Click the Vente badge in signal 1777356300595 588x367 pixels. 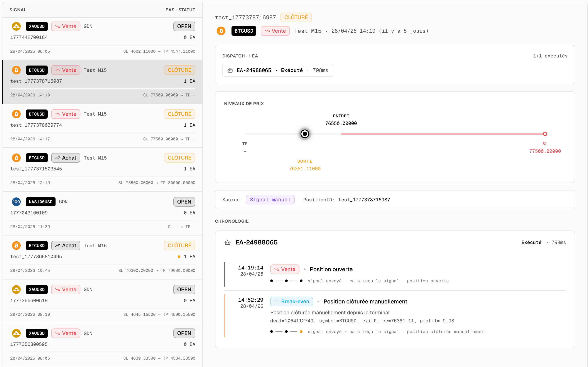point(66,333)
